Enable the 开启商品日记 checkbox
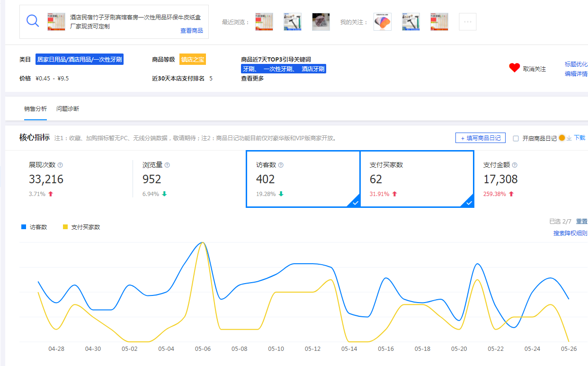The width and height of the screenshot is (588, 366). pyautogui.click(x=516, y=139)
